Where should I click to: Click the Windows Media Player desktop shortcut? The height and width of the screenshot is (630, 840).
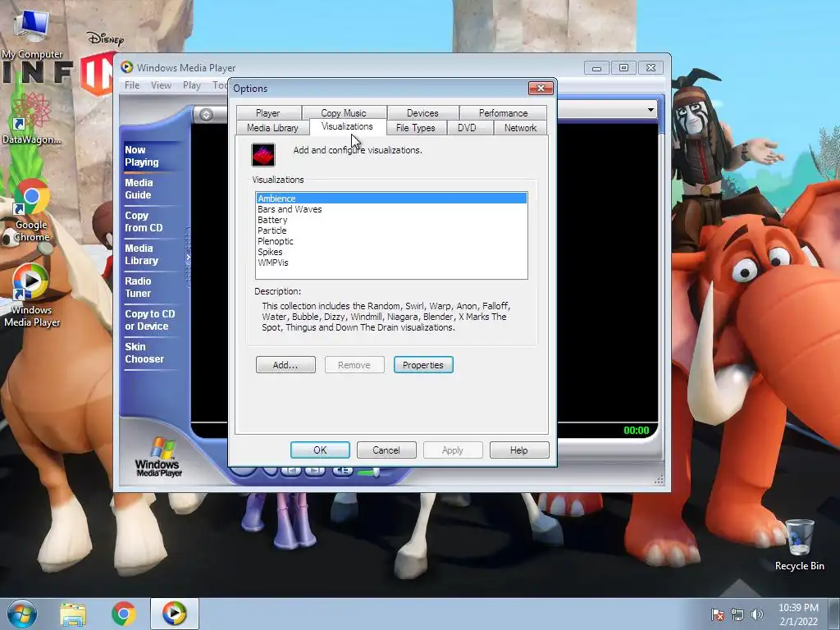point(32,294)
